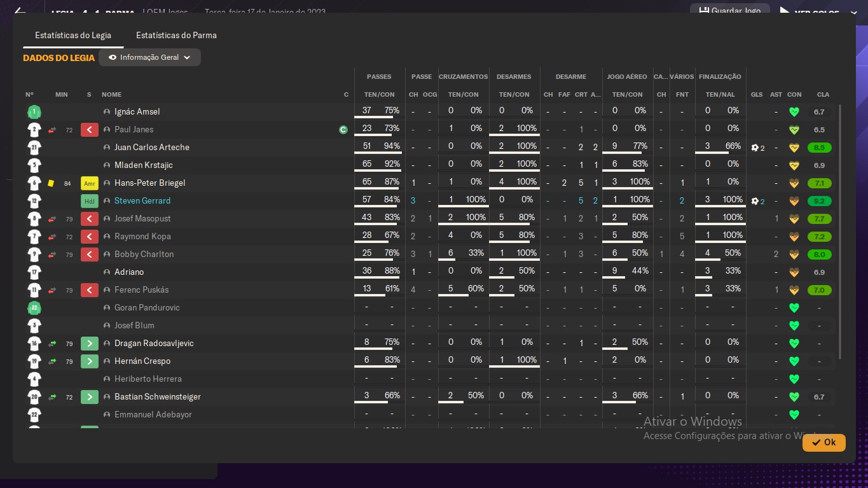Viewport: 868px width, 488px height.
Task: Click Raymond Kopa's 7.2 rating
Action: click(819, 237)
